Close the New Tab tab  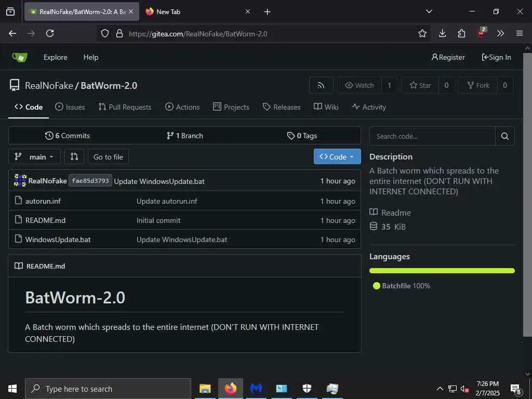click(x=248, y=11)
